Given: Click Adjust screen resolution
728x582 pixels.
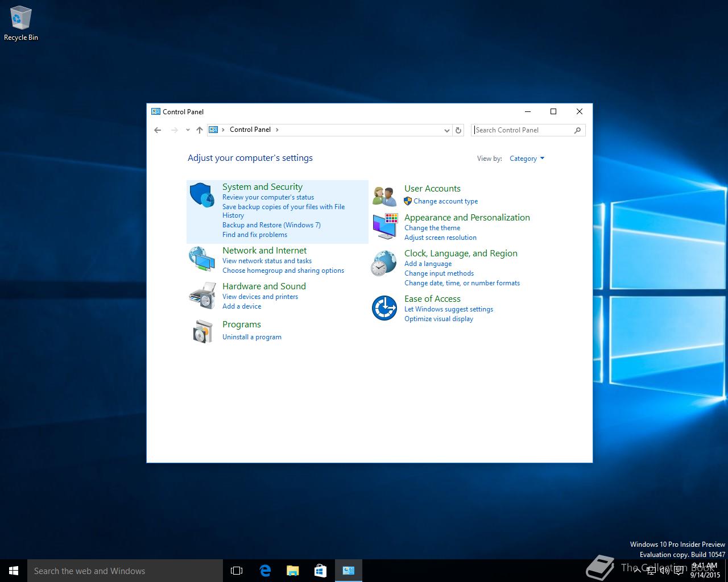Looking at the screenshot, I should (440, 238).
